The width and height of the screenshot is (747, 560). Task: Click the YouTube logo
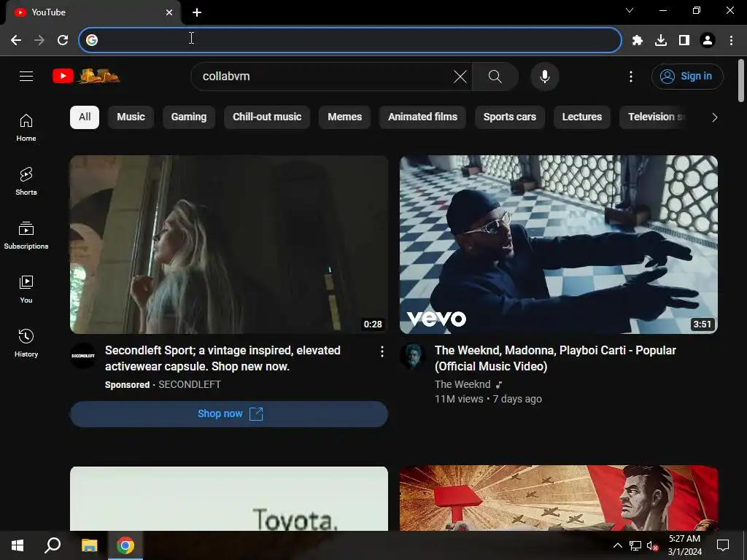(x=86, y=76)
